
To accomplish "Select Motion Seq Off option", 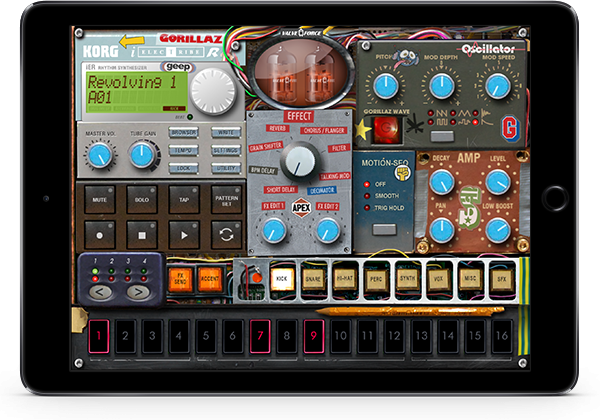I will (x=375, y=184).
